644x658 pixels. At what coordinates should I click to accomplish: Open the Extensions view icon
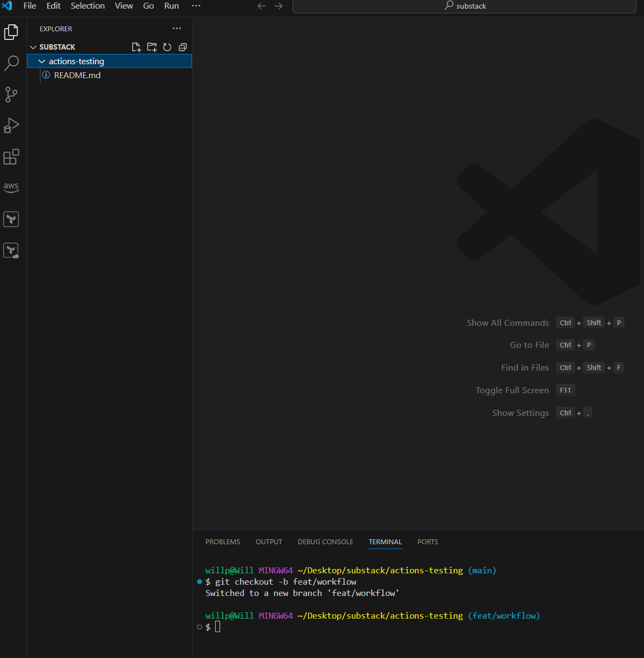click(x=11, y=157)
